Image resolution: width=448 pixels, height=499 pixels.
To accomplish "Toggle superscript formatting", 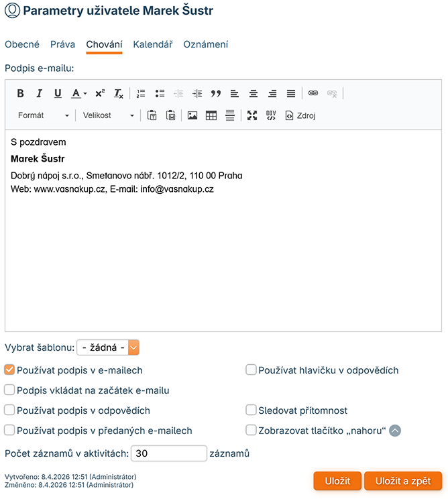I will coord(100,94).
